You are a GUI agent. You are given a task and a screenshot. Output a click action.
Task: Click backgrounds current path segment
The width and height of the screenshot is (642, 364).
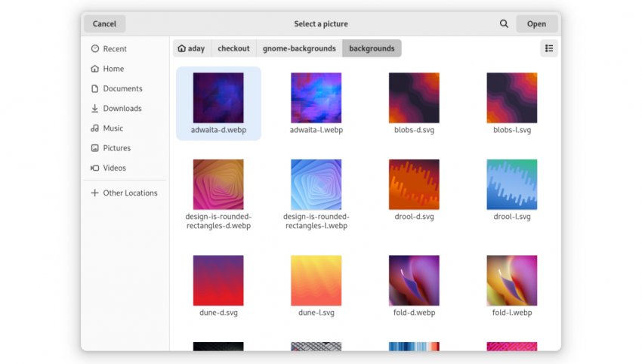click(372, 48)
